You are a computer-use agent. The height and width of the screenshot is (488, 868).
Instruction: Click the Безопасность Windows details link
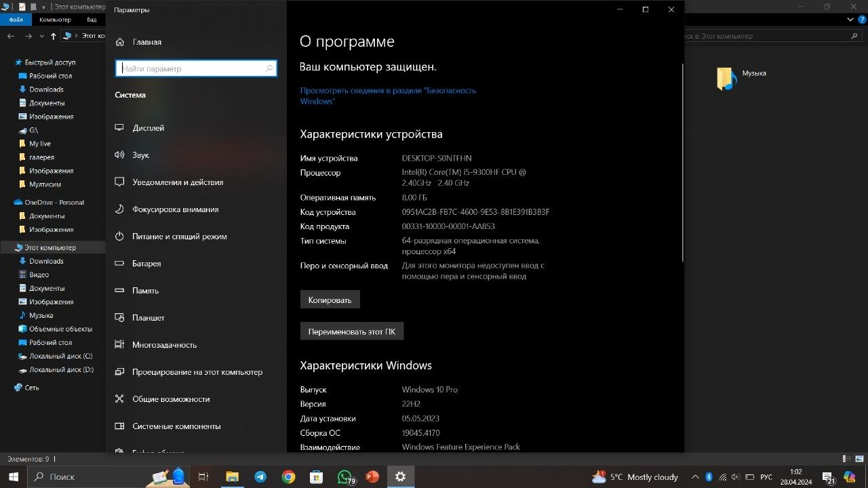click(388, 96)
